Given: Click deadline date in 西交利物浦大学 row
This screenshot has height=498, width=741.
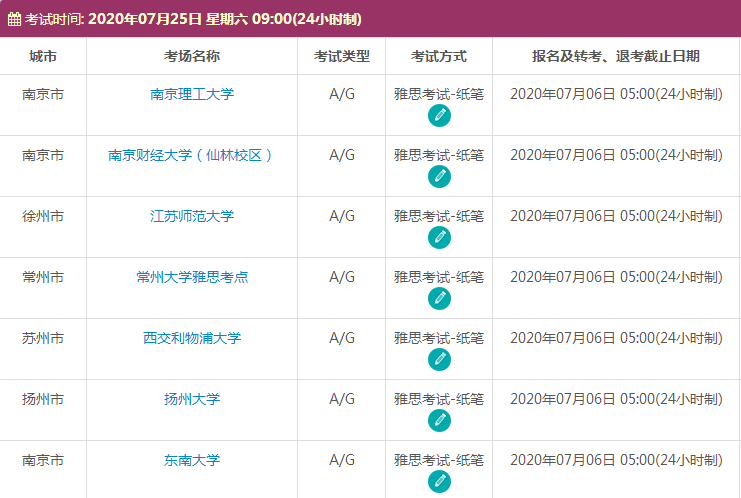Looking at the screenshot, I should click(x=616, y=338).
